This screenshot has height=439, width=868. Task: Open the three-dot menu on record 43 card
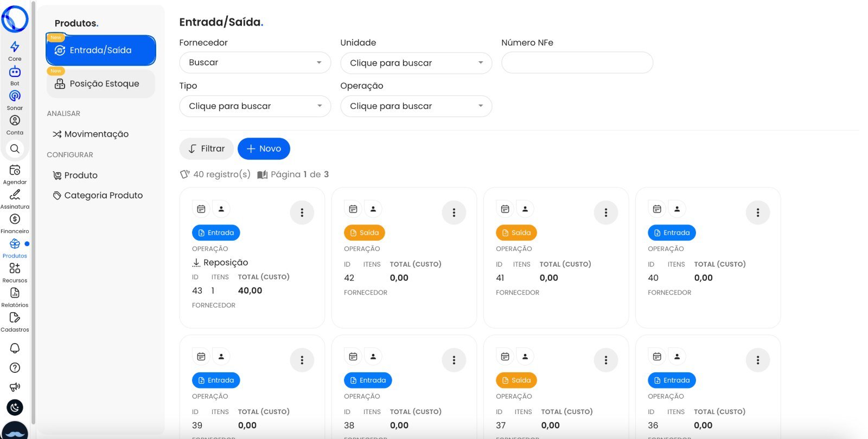pos(302,213)
